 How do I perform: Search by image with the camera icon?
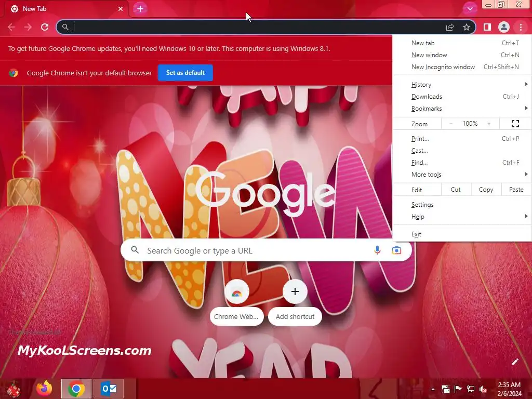(x=396, y=250)
